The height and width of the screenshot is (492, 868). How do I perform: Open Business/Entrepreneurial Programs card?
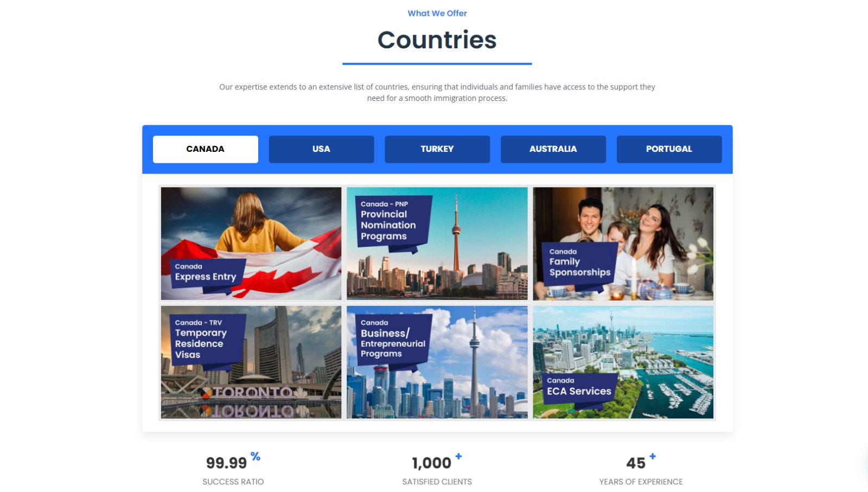coord(437,362)
